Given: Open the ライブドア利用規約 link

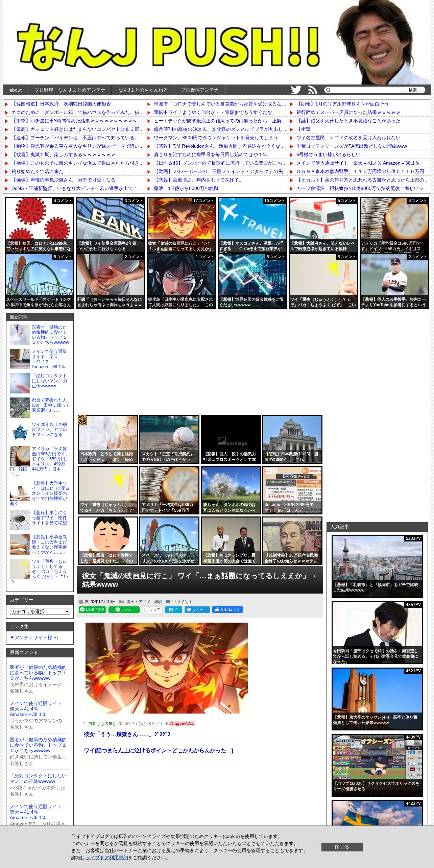Looking at the screenshot, I should [x=107, y=858].
